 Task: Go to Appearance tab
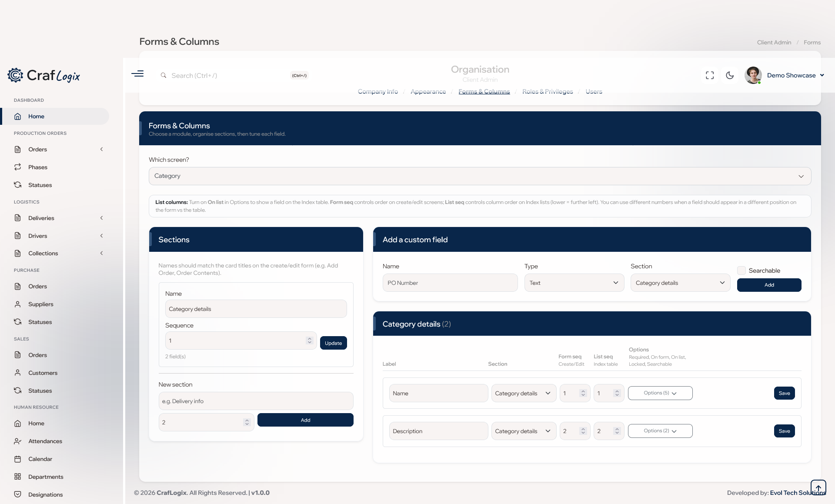(x=428, y=91)
